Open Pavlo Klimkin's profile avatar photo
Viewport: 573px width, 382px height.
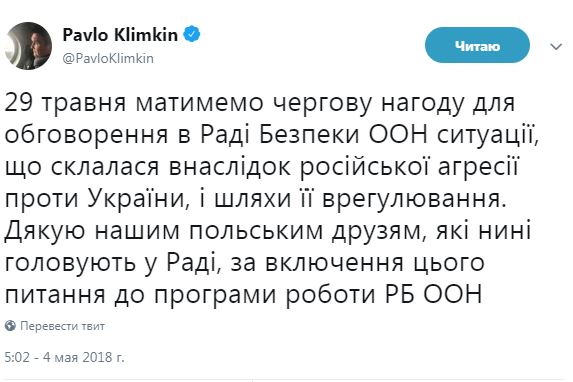click(x=28, y=46)
